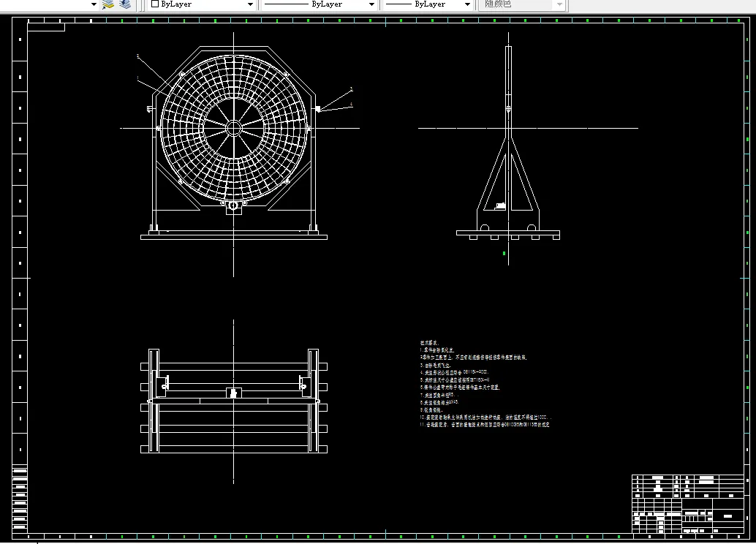The width and height of the screenshot is (756, 544).
Task: Select leader balloon number 2
Action: [138, 56]
